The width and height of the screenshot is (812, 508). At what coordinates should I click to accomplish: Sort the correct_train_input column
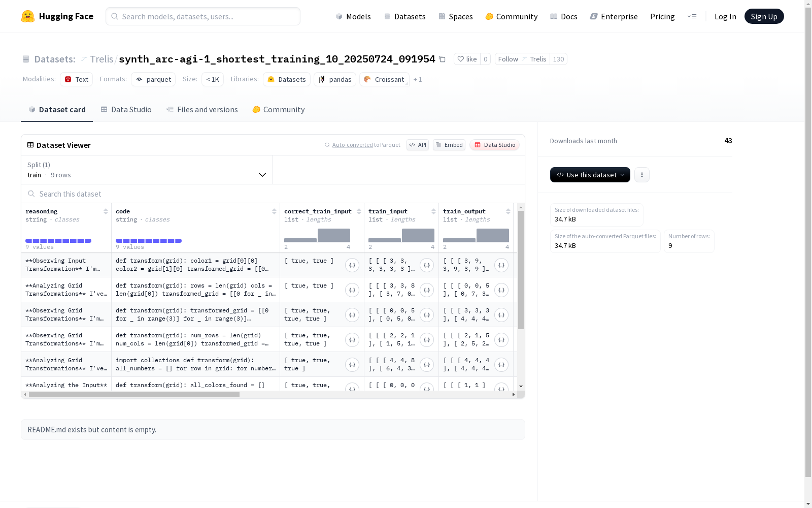coord(359,211)
